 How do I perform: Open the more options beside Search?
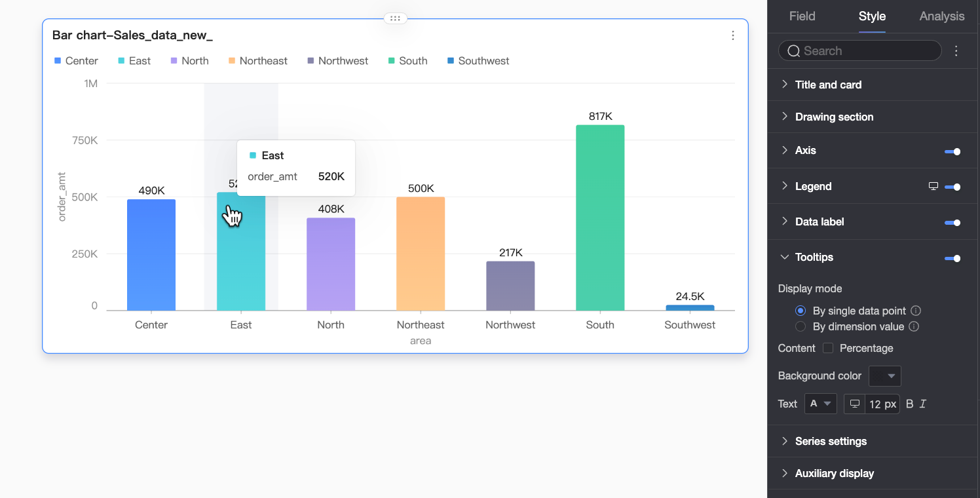click(956, 50)
